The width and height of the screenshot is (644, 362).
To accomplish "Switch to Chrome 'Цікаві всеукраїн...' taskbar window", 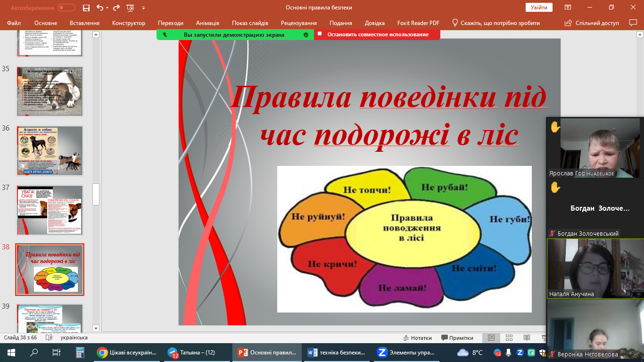I will coord(127,352).
